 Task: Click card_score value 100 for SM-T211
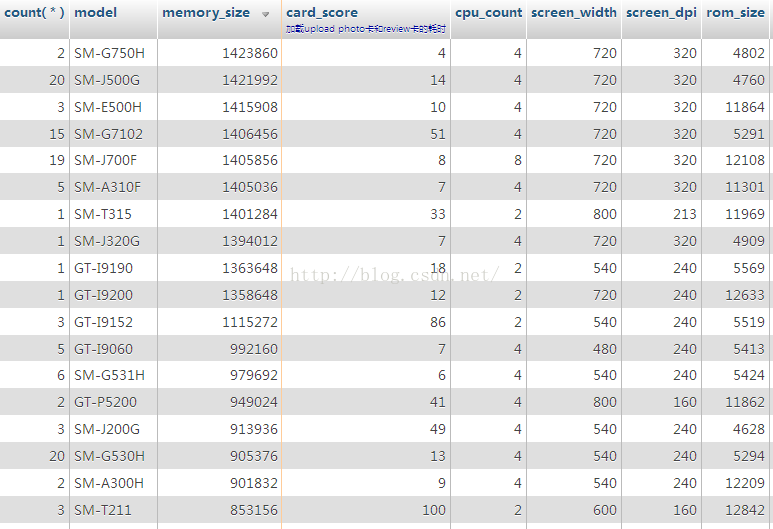[x=434, y=510]
